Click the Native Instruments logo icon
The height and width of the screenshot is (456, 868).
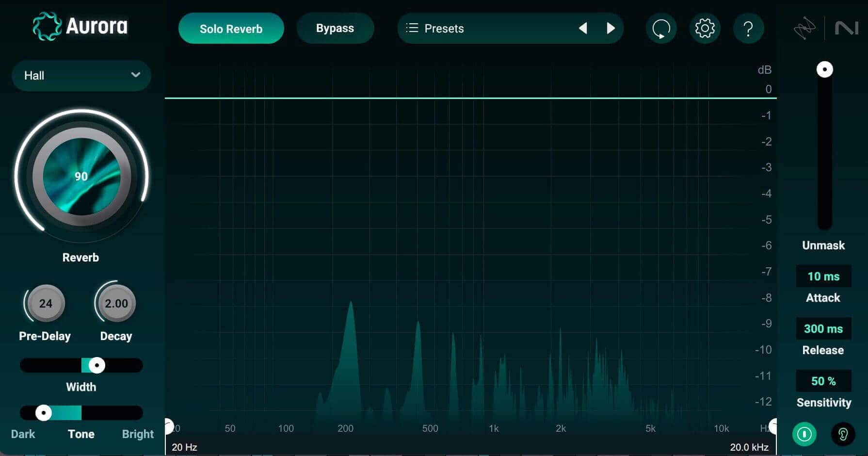tap(846, 28)
